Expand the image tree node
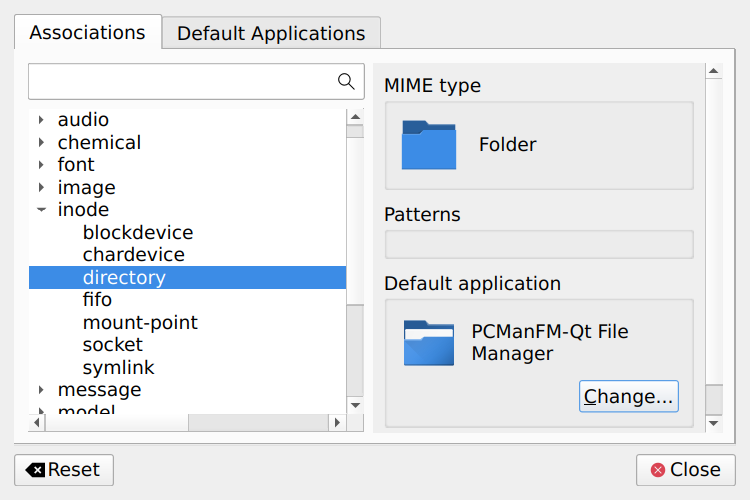 (x=41, y=187)
